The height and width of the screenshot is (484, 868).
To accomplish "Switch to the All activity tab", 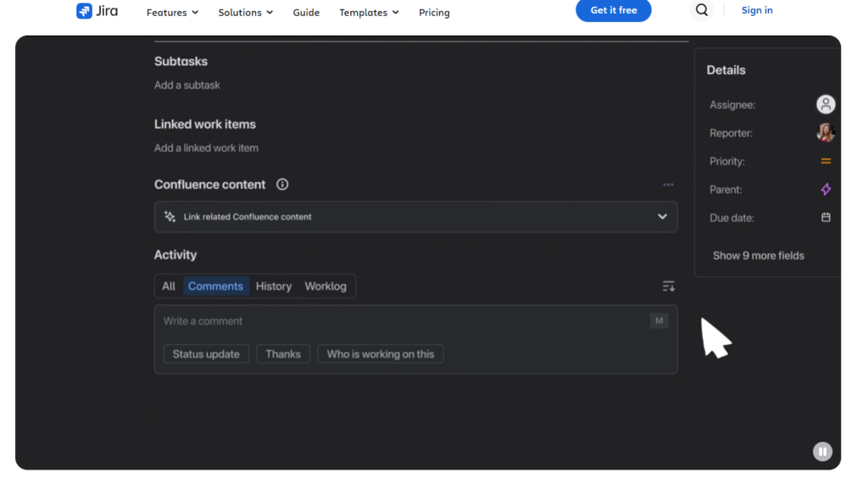I will click(169, 287).
